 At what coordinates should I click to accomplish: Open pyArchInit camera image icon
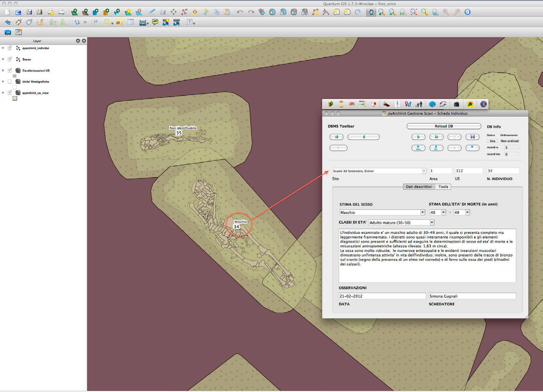456,104
